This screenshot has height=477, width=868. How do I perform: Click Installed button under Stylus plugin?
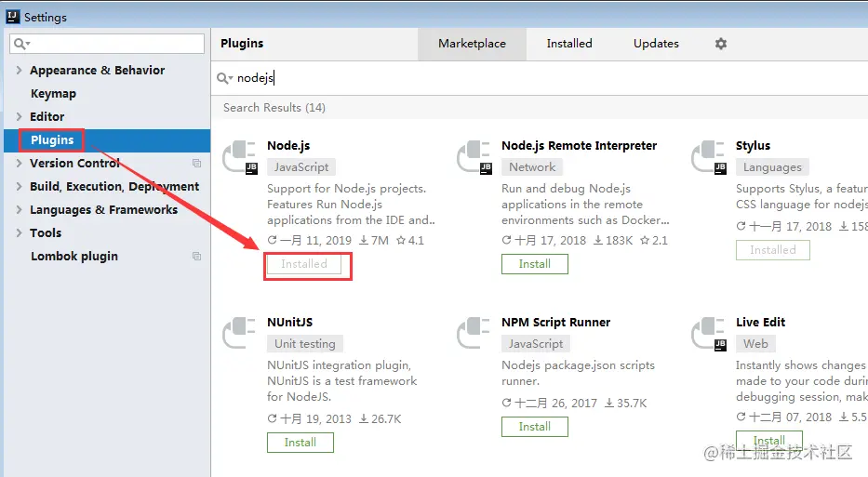773,250
